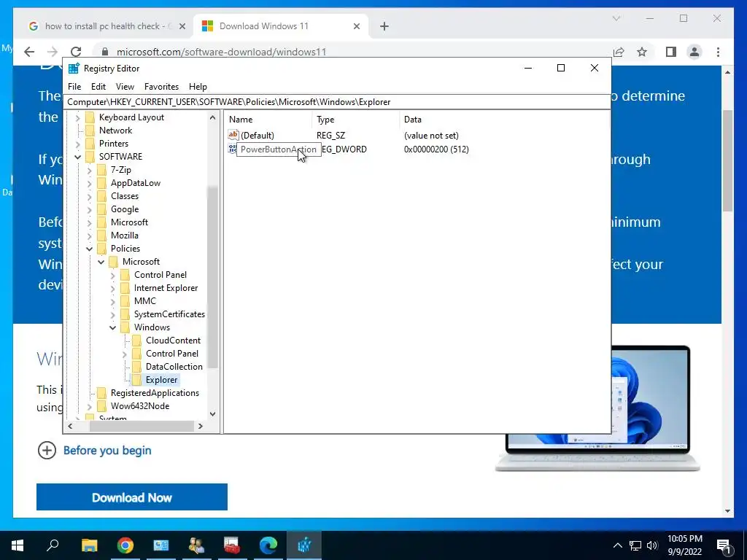The width and height of the screenshot is (747, 560).
Task: Open the File menu in Registry Editor
Action: tap(74, 87)
